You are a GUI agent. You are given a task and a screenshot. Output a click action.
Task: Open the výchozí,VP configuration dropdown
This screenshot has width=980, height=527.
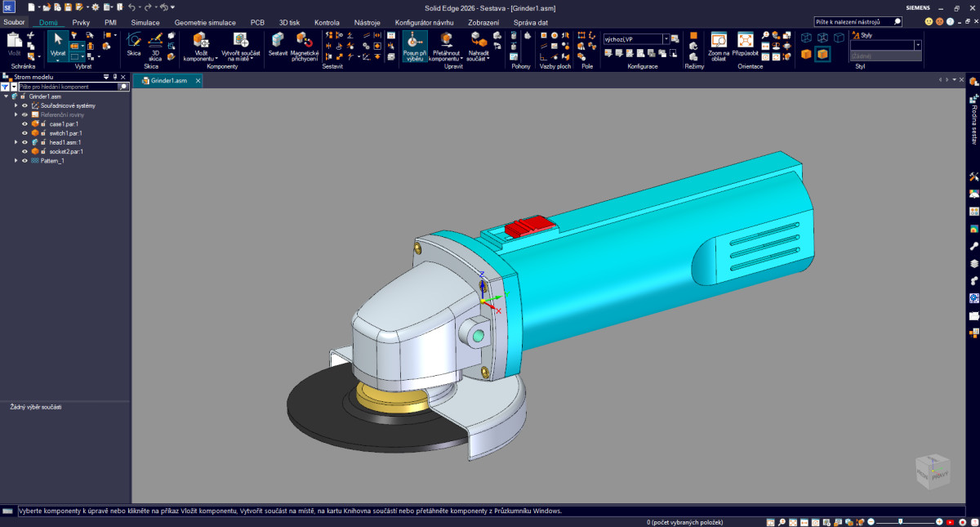tap(666, 38)
